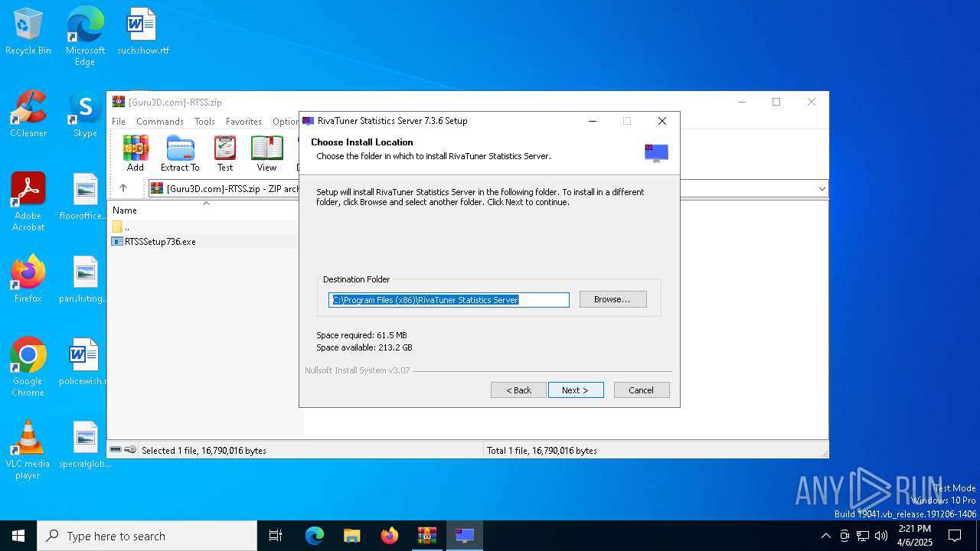Open the notification center
This screenshot has width=980, height=551.
pyautogui.click(x=955, y=536)
